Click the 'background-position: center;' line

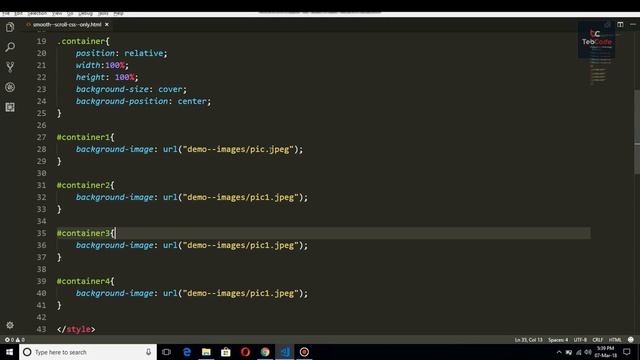(143, 101)
